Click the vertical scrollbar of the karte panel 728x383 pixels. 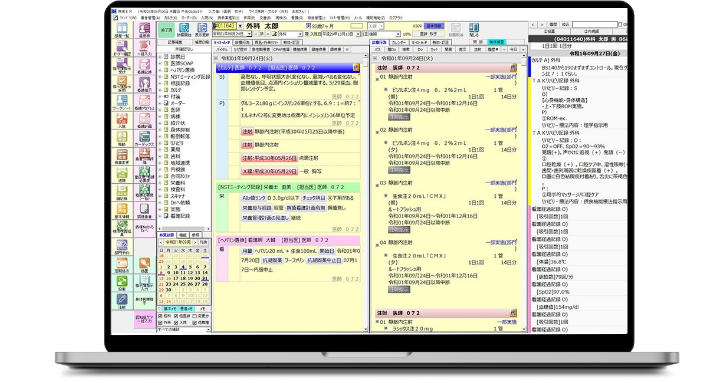[x=365, y=193]
